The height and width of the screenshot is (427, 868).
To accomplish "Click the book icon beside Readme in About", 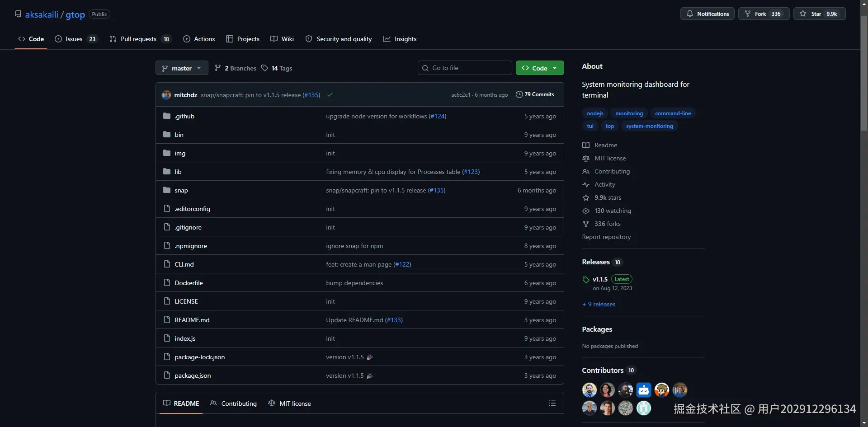I will (x=586, y=145).
